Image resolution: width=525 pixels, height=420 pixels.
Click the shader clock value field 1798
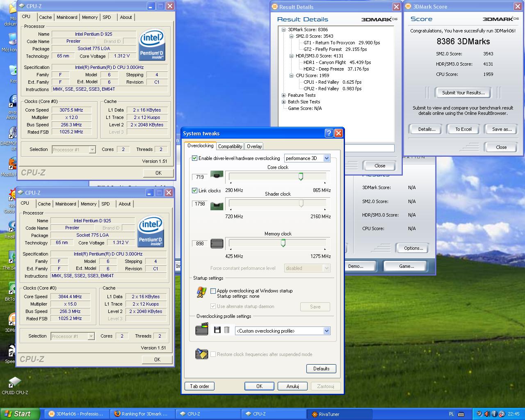(x=200, y=204)
